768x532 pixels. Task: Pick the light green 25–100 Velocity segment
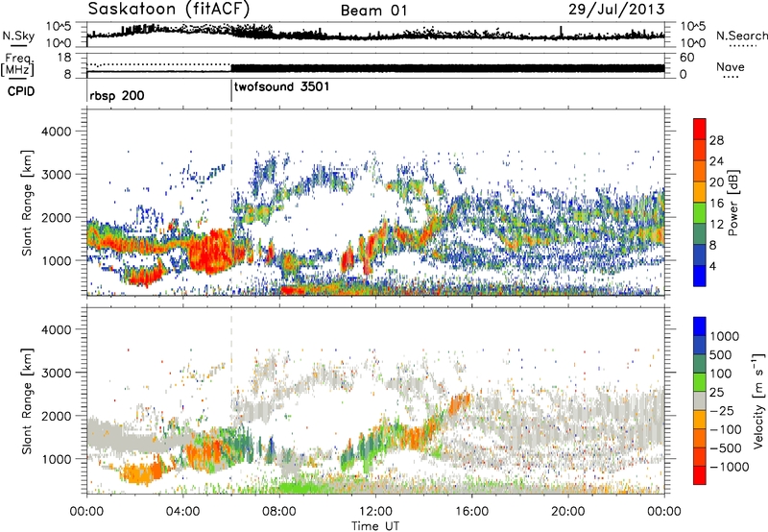(700, 382)
